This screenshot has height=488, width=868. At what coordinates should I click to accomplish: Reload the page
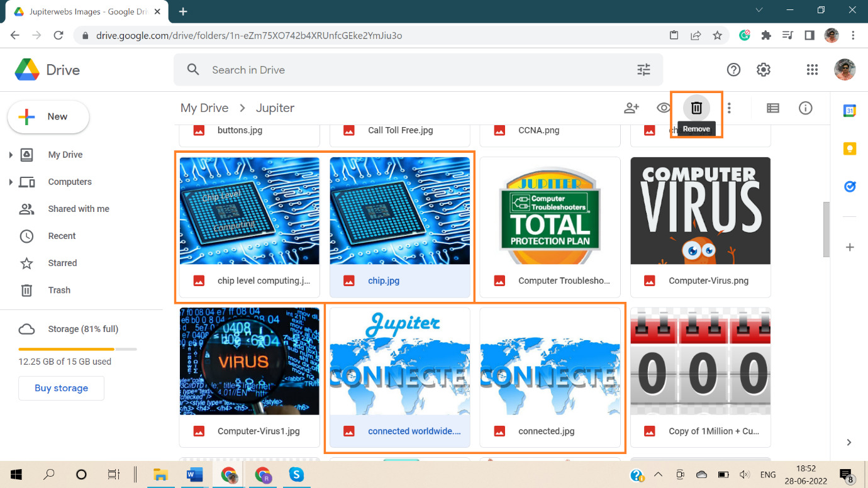click(58, 35)
